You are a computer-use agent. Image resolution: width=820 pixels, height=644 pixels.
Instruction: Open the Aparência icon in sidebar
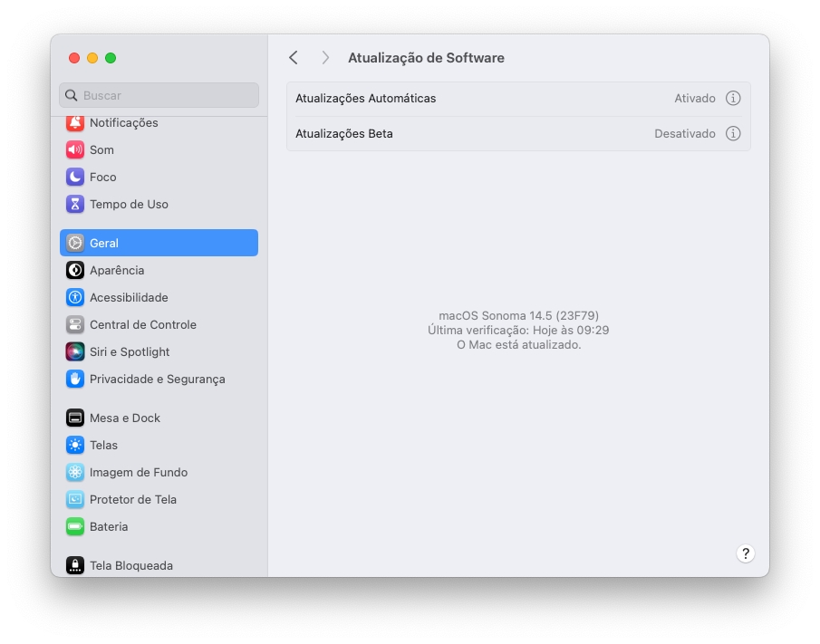pyautogui.click(x=75, y=271)
